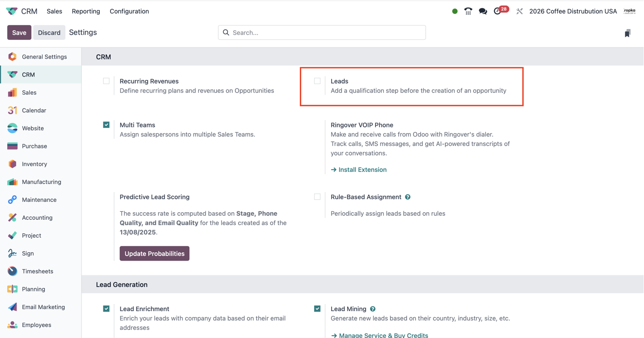Open Purchase settings icon in sidebar
Viewport: 644px width, 338px height.
point(13,146)
